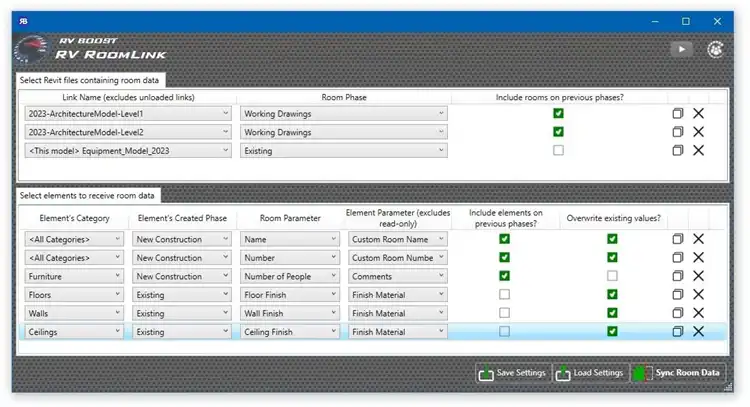Delete the 2023-ArchitectureModel-Level1 link row
This screenshot has height=407, width=750.
(698, 113)
